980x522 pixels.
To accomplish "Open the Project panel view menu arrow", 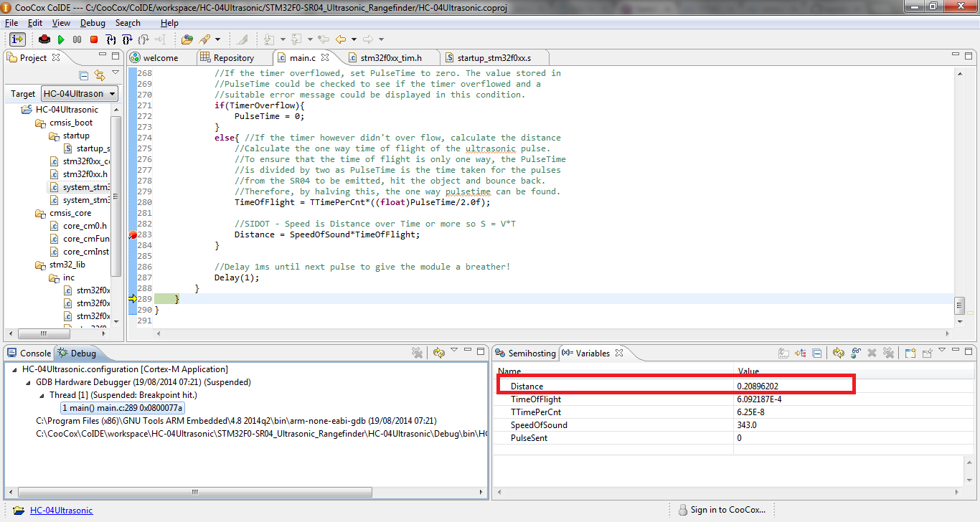I will click(x=115, y=72).
